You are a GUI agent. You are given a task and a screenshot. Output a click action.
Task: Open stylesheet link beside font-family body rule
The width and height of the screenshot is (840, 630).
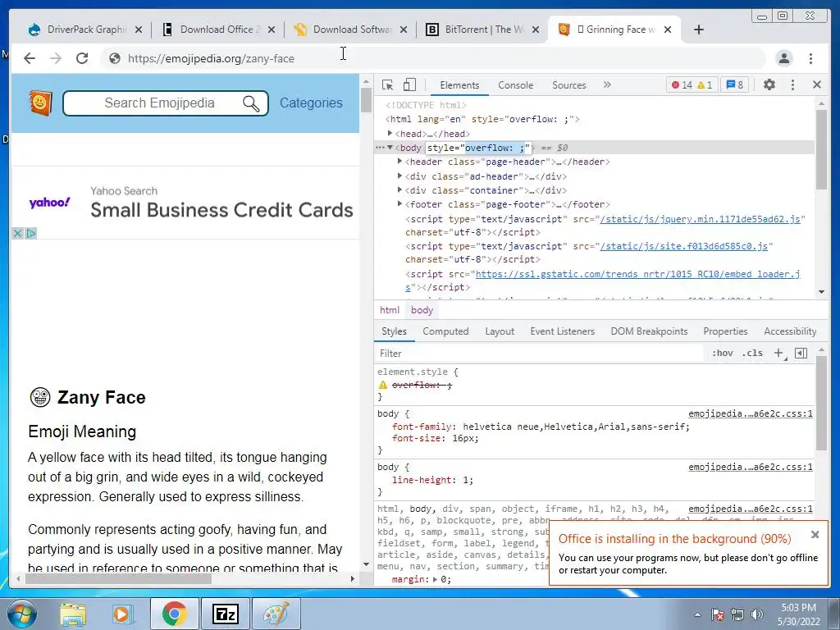750,413
